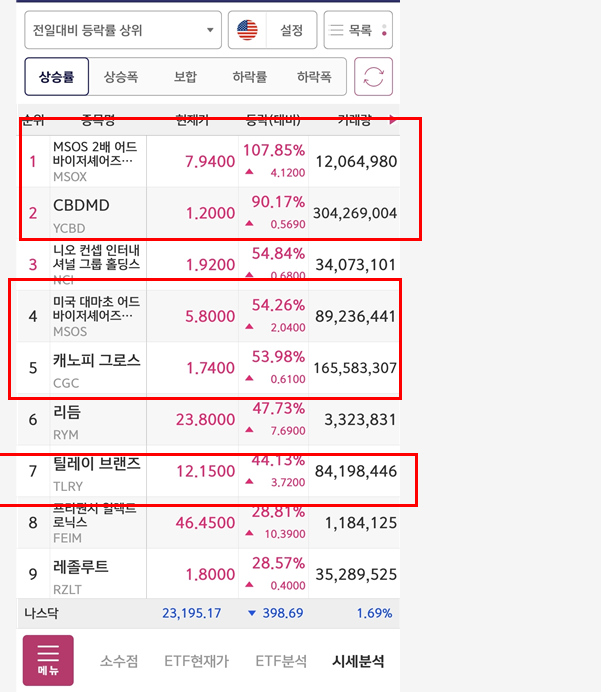This screenshot has width=601, height=693.
Task: Click the red arrow right of 거래량
Action: click(392, 120)
